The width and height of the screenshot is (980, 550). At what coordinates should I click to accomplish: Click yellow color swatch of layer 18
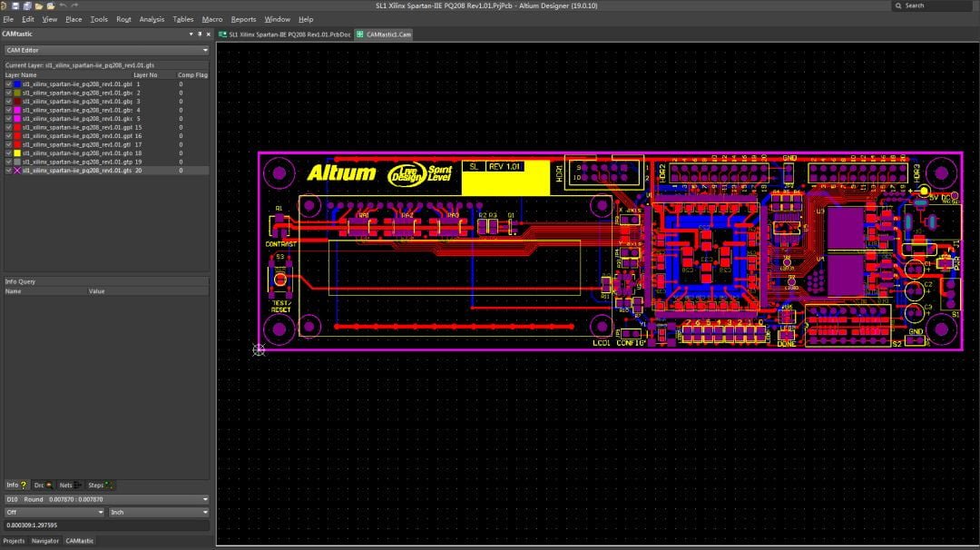tap(17, 153)
